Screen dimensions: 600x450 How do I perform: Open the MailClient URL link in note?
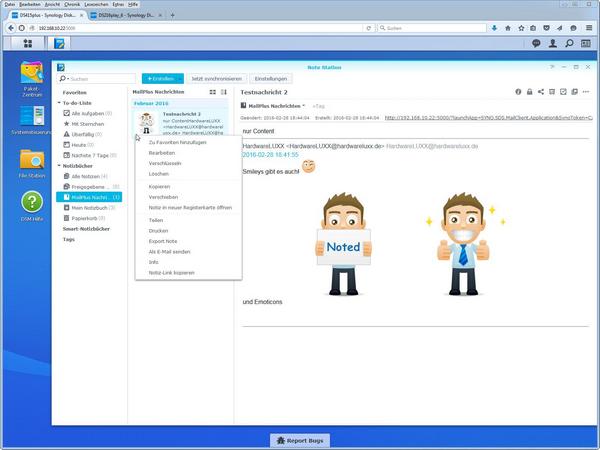(489, 118)
